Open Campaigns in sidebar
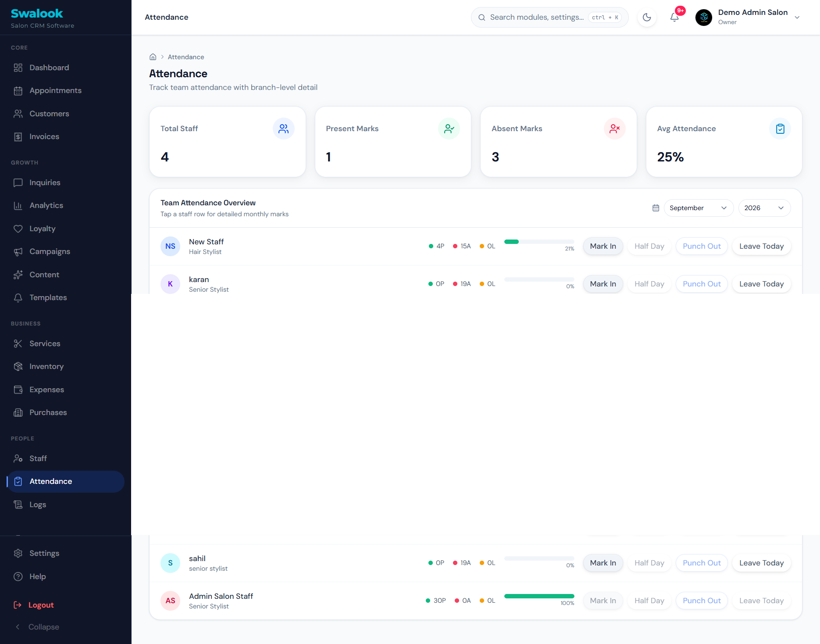The height and width of the screenshot is (644, 820). pos(66,251)
